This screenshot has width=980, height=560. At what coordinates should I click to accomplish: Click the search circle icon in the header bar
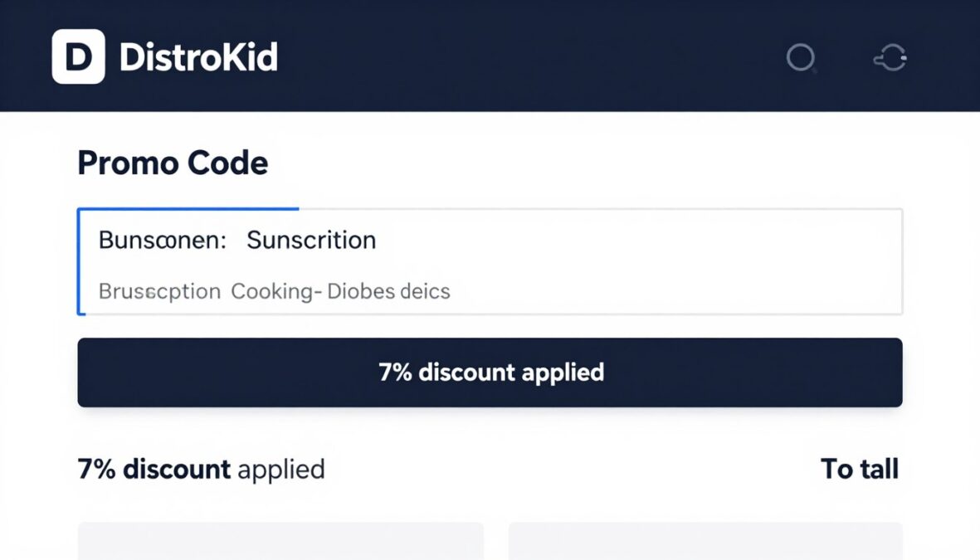[x=801, y=57]
